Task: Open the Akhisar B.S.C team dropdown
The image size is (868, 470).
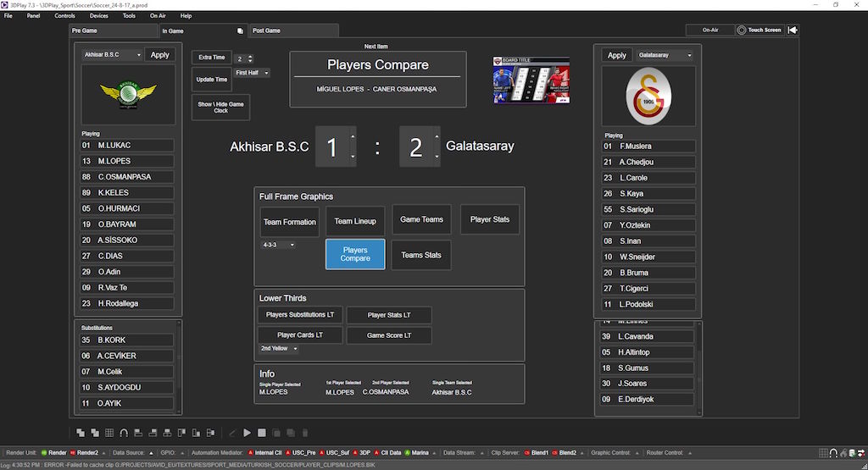Action: [x=112, y=55]
